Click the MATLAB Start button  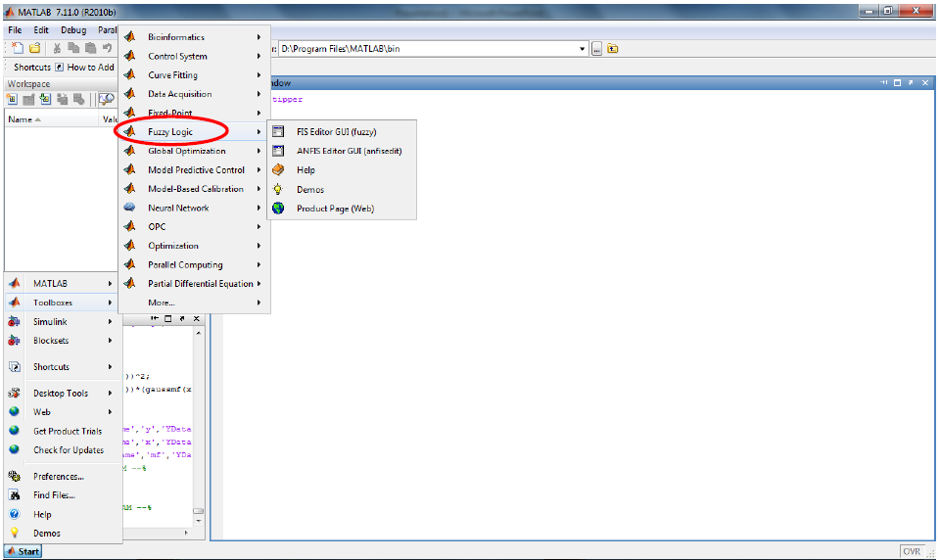pyautogui.click(x=23, y=551)
